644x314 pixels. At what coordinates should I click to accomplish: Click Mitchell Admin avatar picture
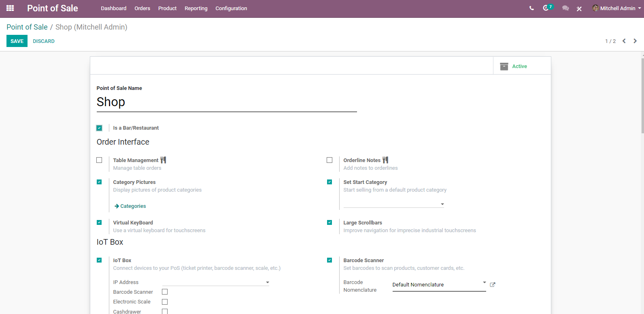(595, 8)
